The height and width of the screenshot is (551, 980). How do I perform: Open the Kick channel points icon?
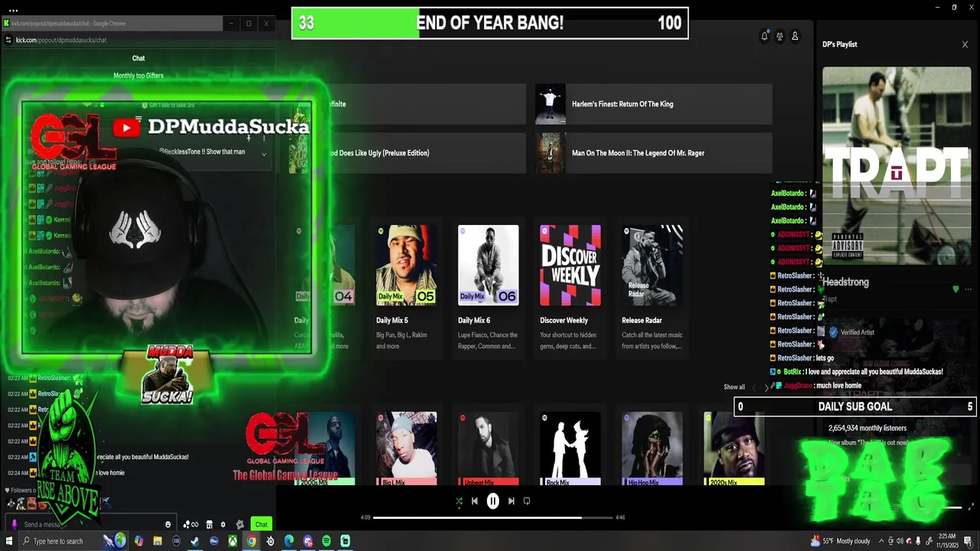click(x=191, y=524)
